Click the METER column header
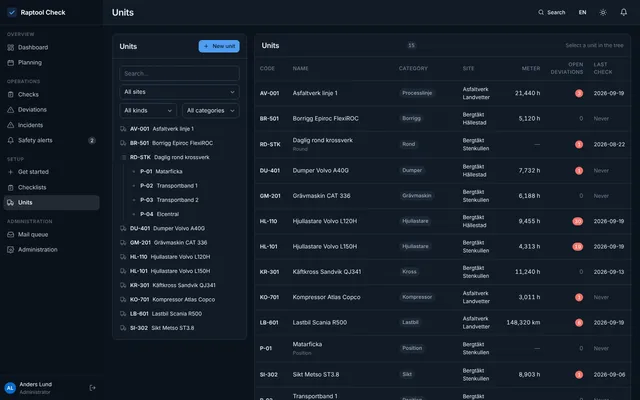The height and width of the screenshot is (400, 640). coord(531,69)
